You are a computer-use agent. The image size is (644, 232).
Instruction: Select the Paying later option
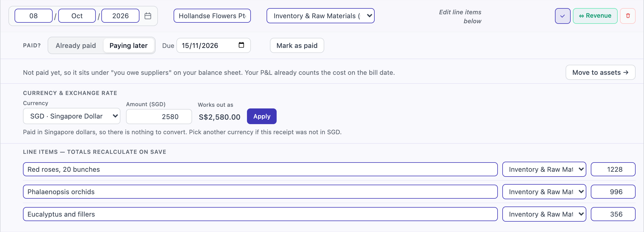[x=129, y=45]
